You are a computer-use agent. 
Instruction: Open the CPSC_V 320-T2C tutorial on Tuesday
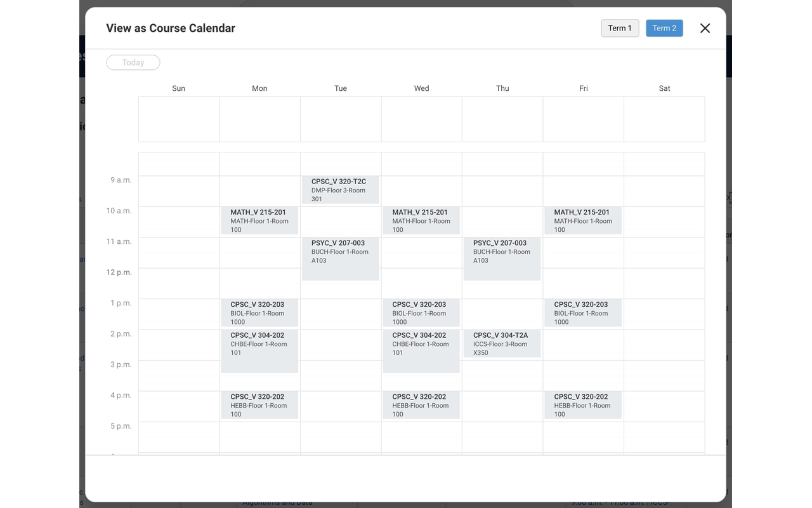click(x=340, y=189)
